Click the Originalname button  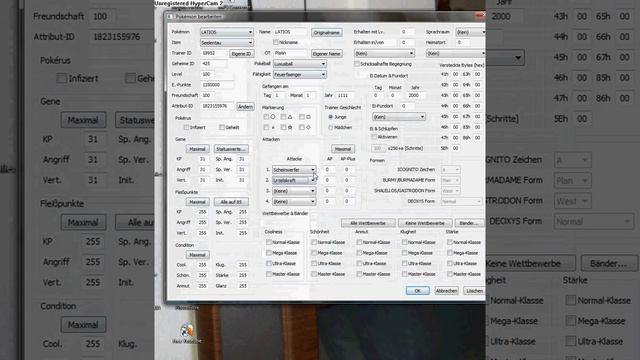[x=327, y=32]
